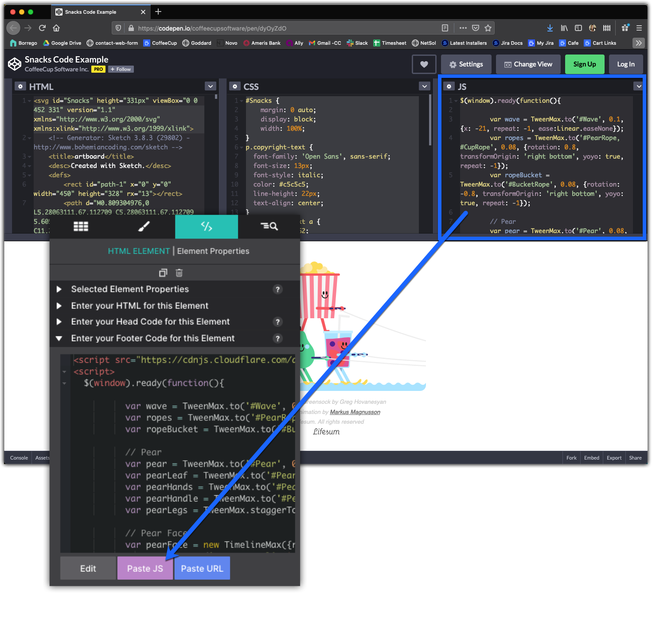Screen dimensions: 652x644
Task: Open the new browser tab plus button
Action: pos(158,12)
